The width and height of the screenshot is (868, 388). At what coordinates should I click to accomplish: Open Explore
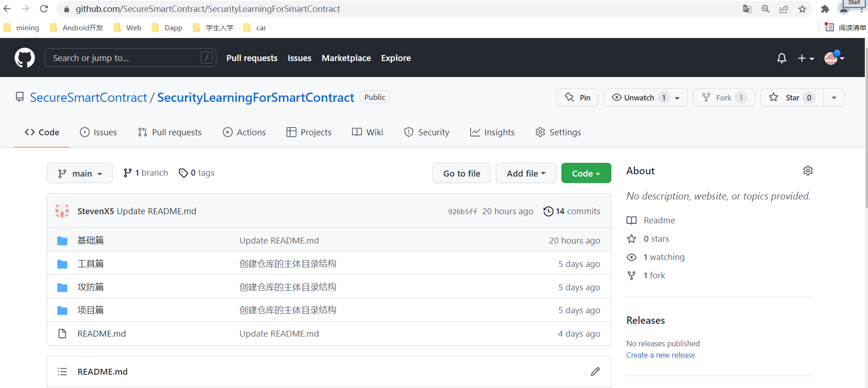pos(396,58)
